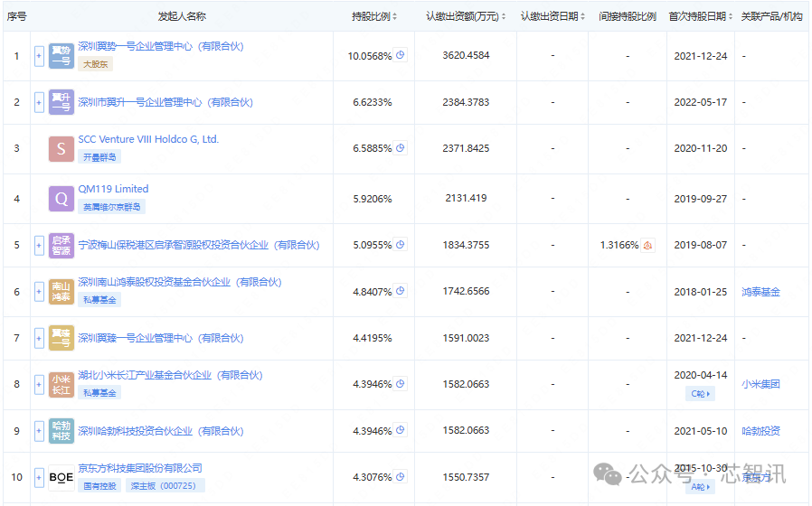Open indirect holding path icon beside 1.3166%
The image size is (812, 506).
coord(647,245)
